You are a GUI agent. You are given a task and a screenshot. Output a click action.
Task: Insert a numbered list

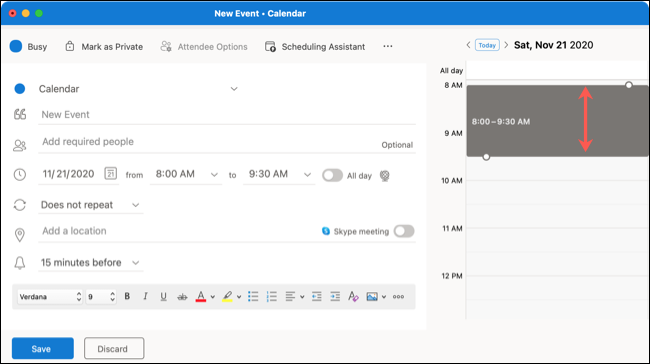click(x=272, y=296)
